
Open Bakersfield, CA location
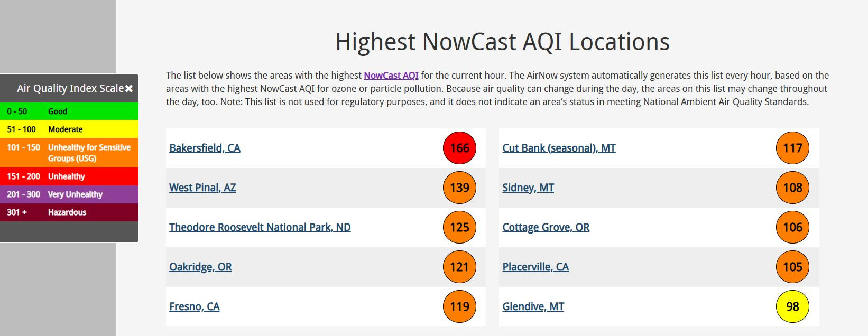(x=205, y=148)
